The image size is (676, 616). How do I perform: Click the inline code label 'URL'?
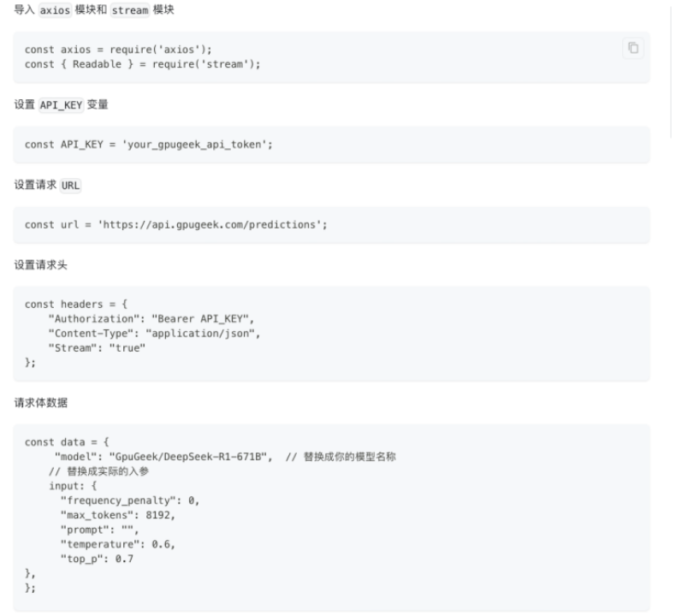[x=70, y=186]
